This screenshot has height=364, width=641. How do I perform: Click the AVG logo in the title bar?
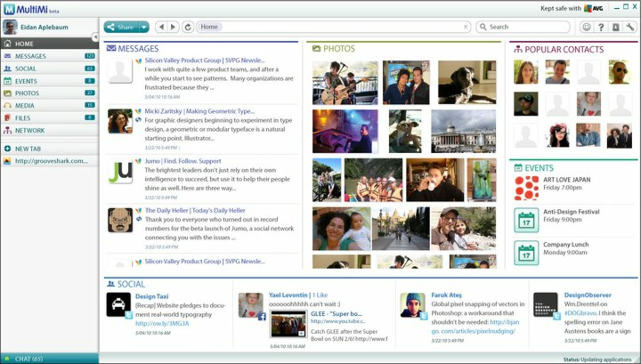pyautogui.click(x=593, y=8)
